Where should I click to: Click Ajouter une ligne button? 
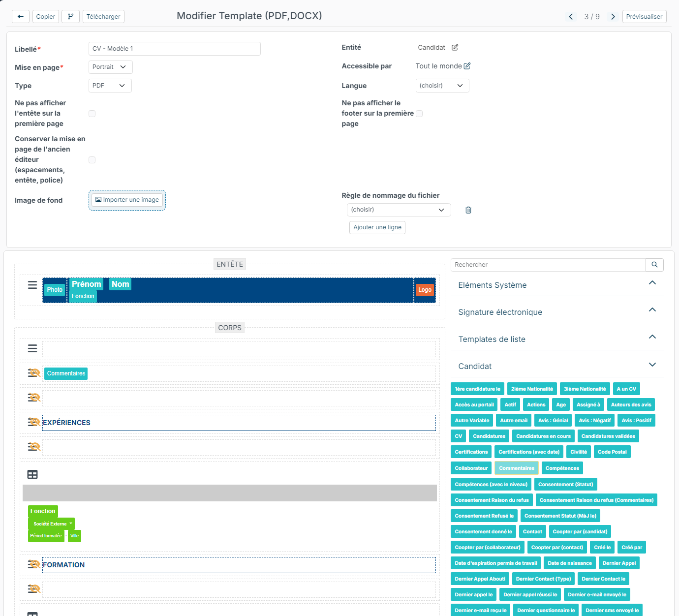click(377, 227)
